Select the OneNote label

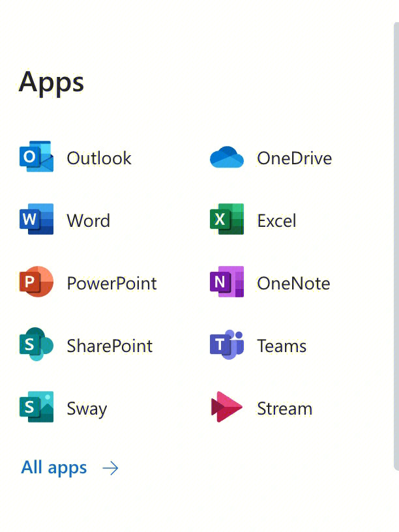[293, 284]
